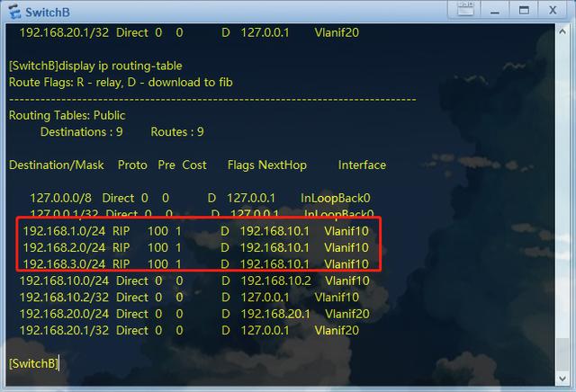Click preference 100 in the 192.168.3.0/24 row
The height and width of the screenshot is (392, 576).
click(x=157, y=264)
